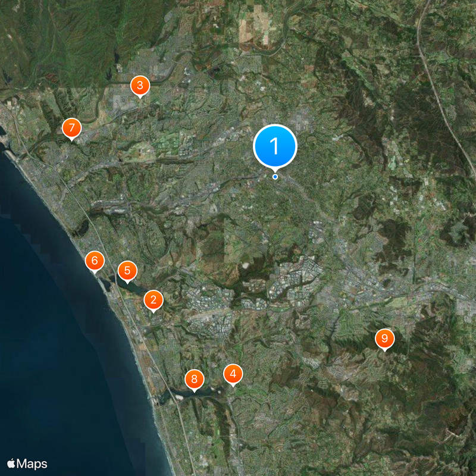Click the orange pin numbered 9
This screenshot has height=476, width=476.
click(x=384, y=339)
